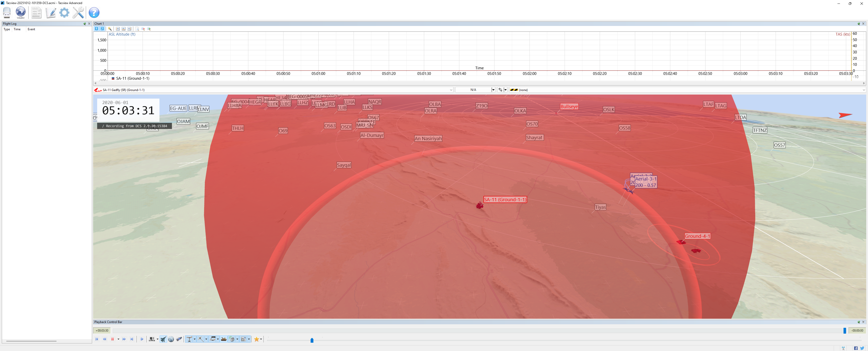
Task: Click the Time column header in Flight Log
Action: [17, 29]
